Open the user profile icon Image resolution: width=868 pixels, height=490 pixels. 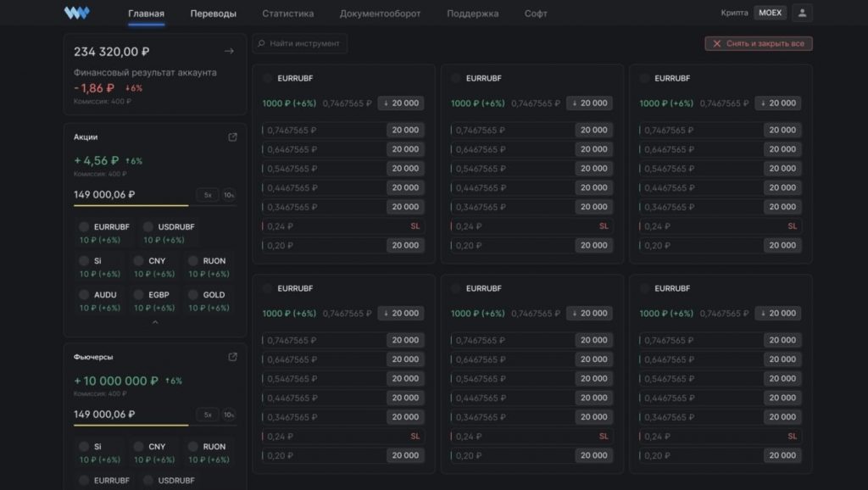[x=802, y=14]
